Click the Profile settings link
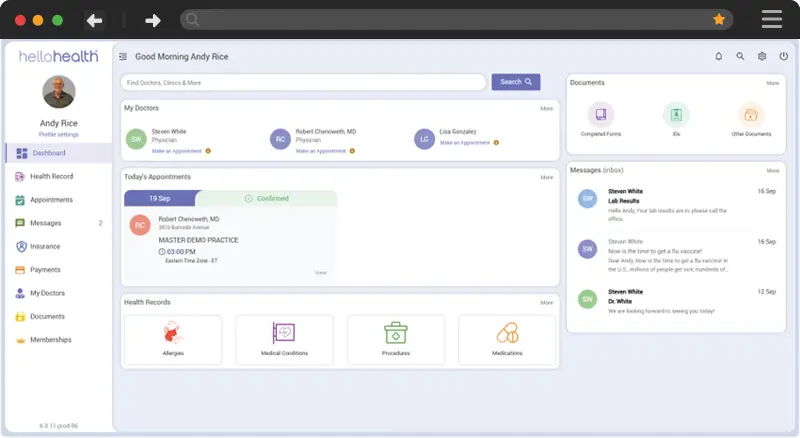 click(59, 133)
